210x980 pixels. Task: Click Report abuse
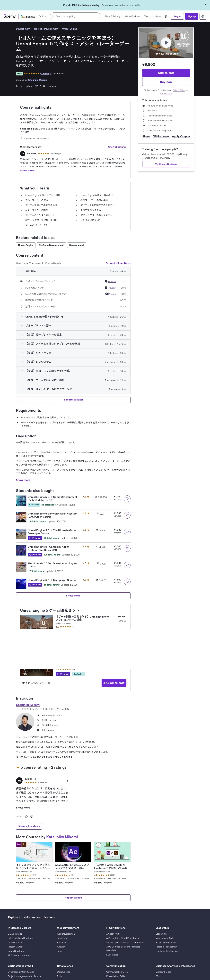tap(73, 898)
